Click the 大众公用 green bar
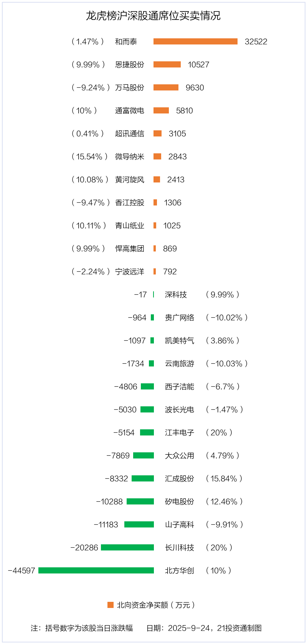 [x=144, y=455]
